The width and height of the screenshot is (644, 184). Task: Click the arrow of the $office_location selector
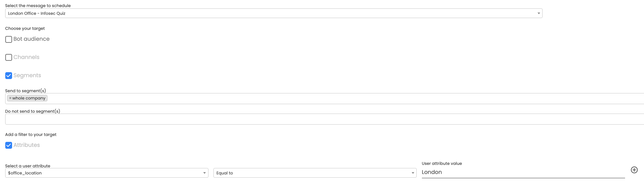tap(205, 173)
